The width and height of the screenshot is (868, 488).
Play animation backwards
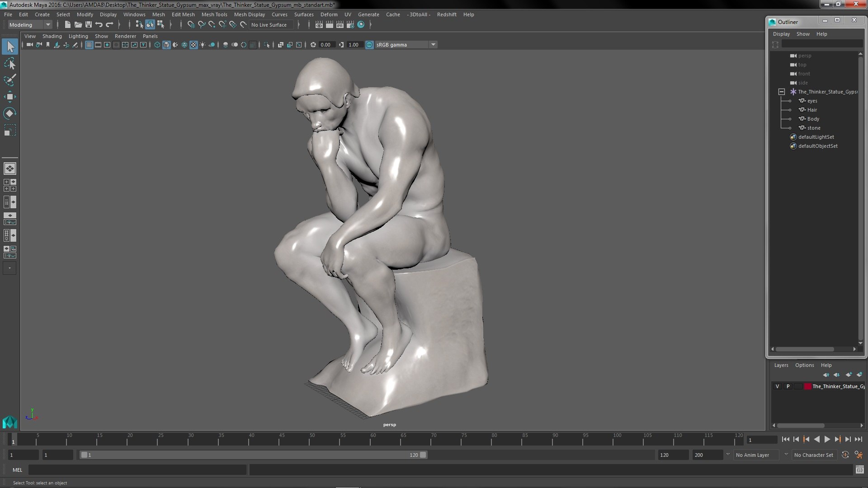(x=816, y=439)
